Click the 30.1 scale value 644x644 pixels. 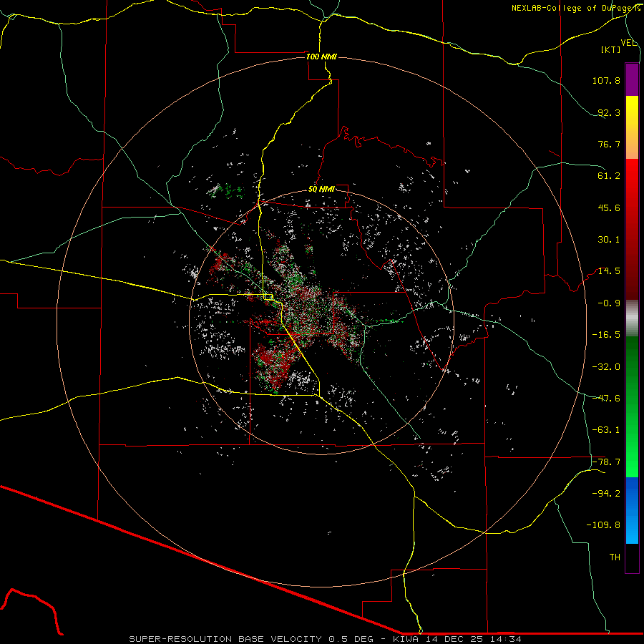coord(609,240)
